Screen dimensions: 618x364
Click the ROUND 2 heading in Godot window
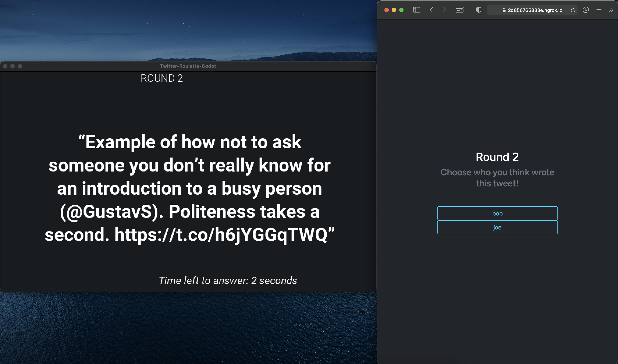tap(162, 78)
